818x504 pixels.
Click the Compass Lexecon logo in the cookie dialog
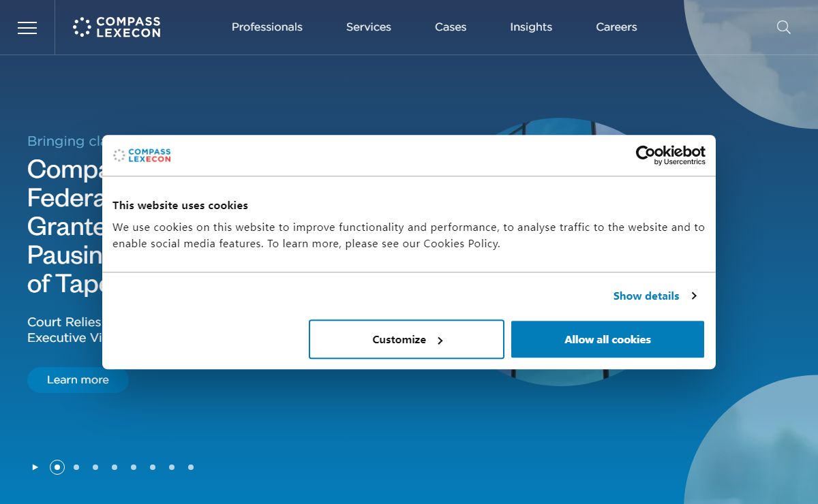142,155
